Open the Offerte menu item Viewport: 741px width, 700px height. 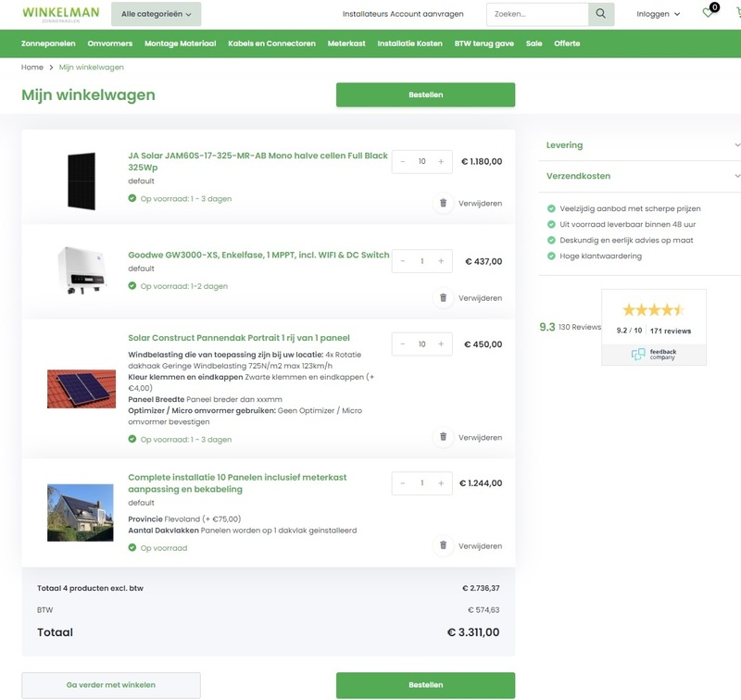(x=567, y=44)
